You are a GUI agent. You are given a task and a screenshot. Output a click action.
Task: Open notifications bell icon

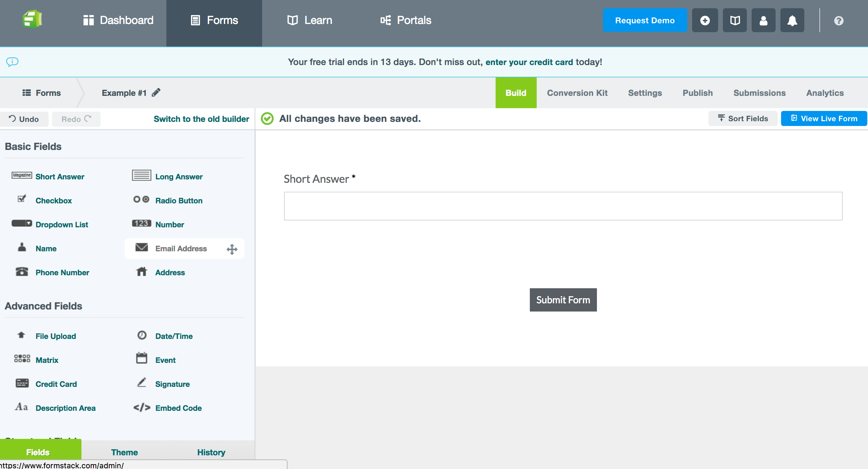point(792,21)
